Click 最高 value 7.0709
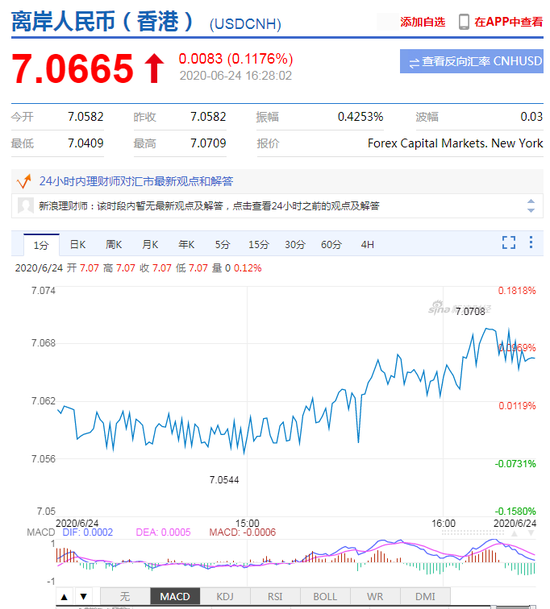This screenshot has width=550, height=609. 208,143
